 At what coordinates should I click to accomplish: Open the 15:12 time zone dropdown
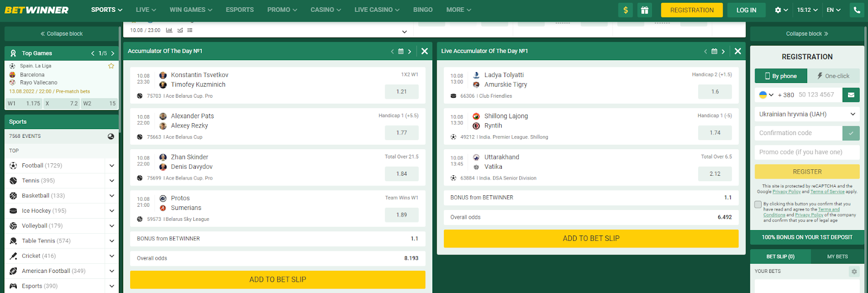coord(807,10)
